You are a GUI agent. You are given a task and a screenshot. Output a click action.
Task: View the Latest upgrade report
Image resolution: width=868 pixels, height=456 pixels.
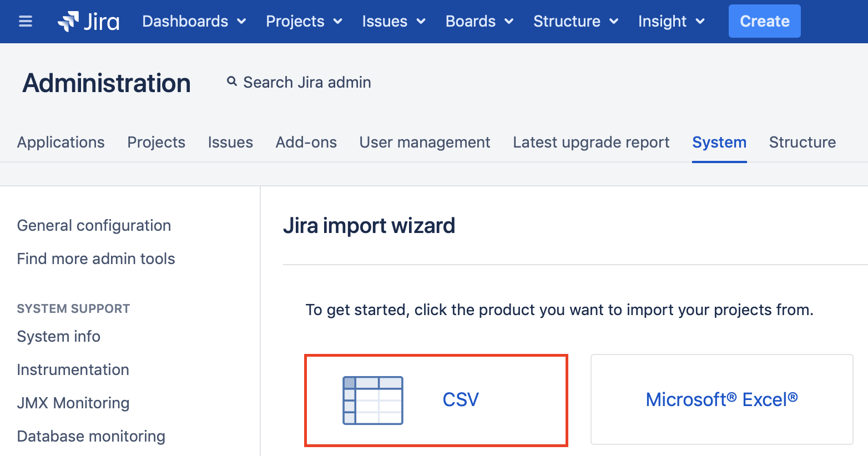[x=591, y=142]
